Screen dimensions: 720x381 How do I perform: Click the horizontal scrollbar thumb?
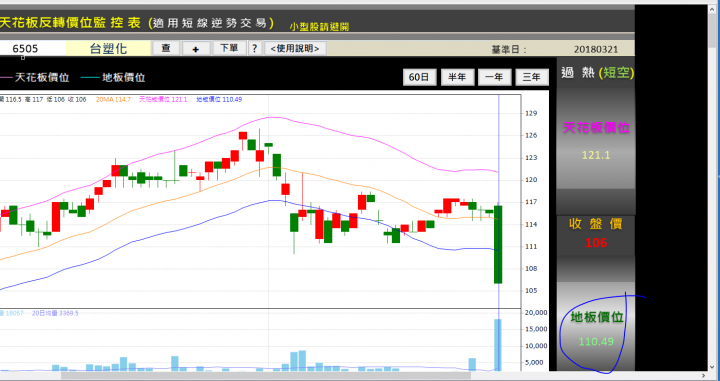coord(266,376)
